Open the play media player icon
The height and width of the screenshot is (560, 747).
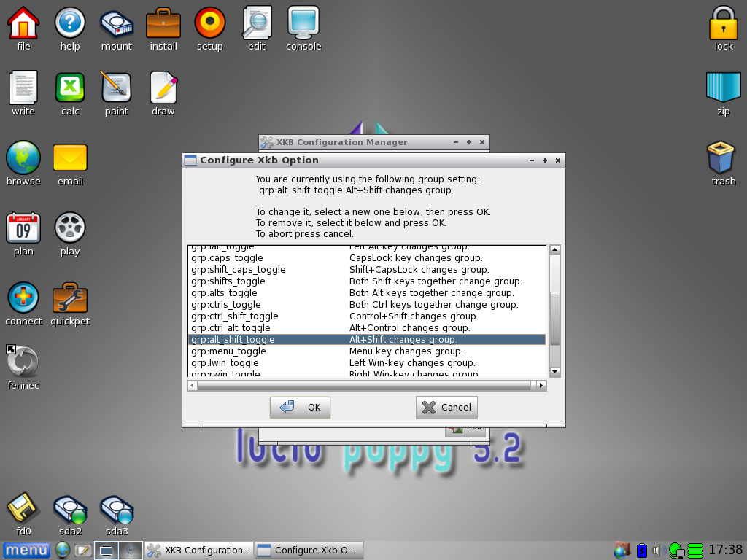(69, 227)
